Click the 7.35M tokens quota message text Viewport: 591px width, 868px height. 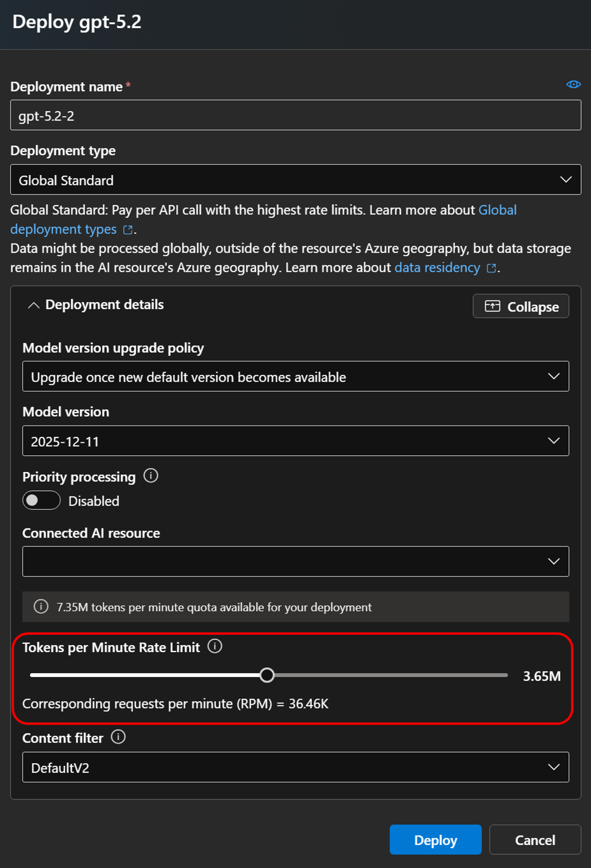(x=214, y=607)
